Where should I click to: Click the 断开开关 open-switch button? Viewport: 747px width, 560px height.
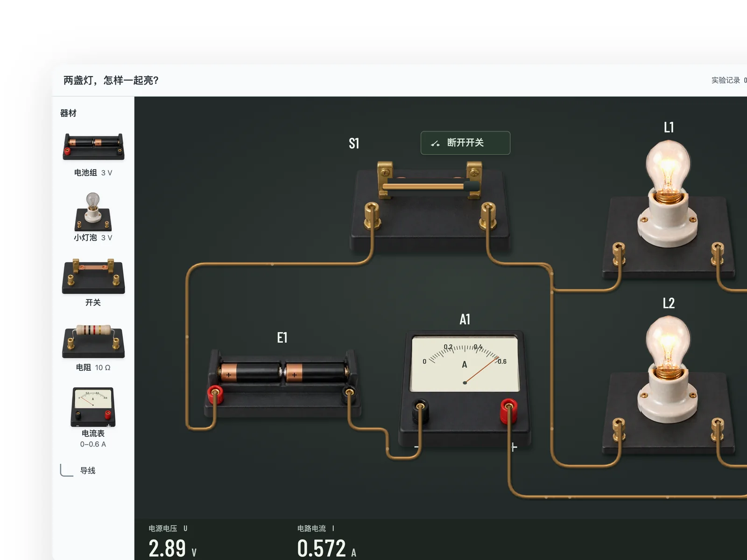click(x=465, y=143)
